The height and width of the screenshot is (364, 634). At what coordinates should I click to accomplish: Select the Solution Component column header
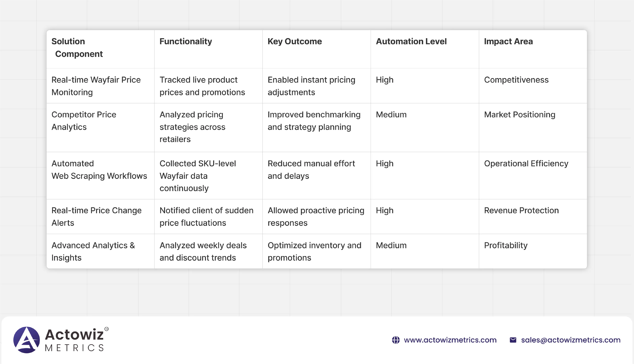[77, 48]
